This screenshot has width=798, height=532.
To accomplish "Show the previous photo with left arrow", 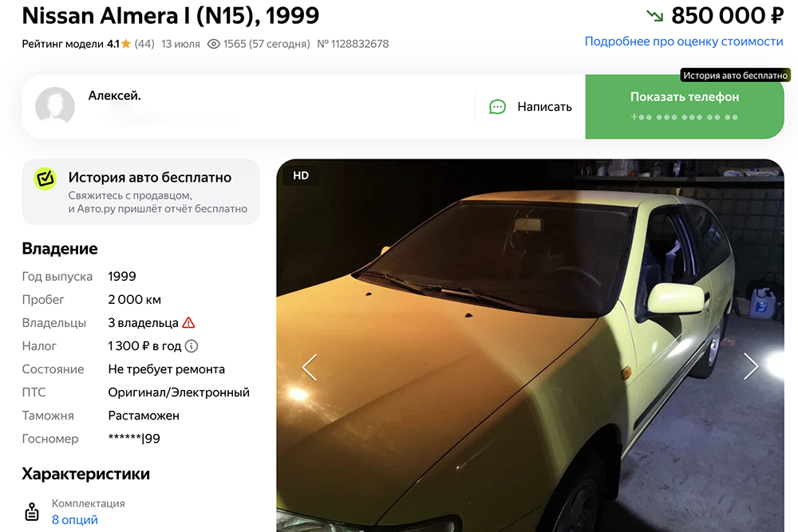I will coord(310,367).
